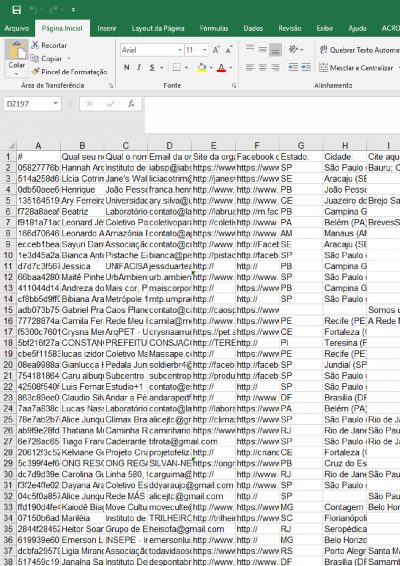Image resolution: width=400 pixels, height=566 pixels.
Task: Click the borders icon
Action: [176, 68]
